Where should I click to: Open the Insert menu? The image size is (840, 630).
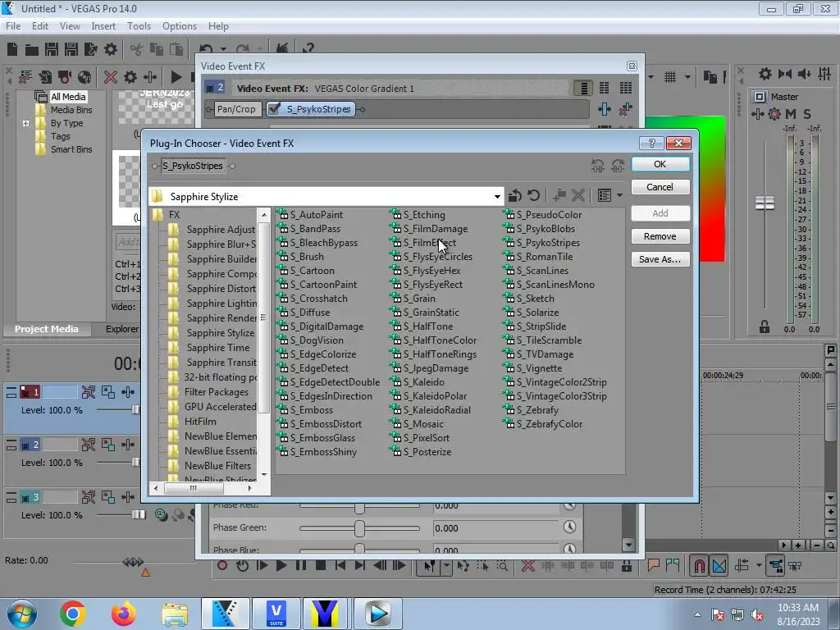(x=103, y=25)
